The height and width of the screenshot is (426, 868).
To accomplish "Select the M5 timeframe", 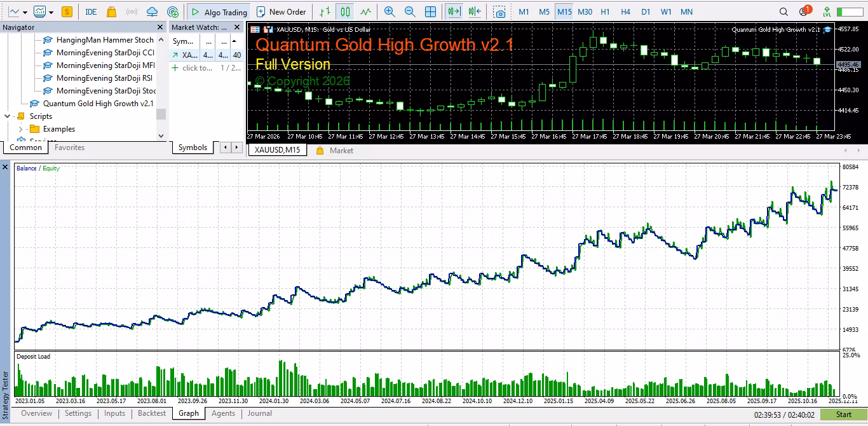I will (x=544, y=11).
